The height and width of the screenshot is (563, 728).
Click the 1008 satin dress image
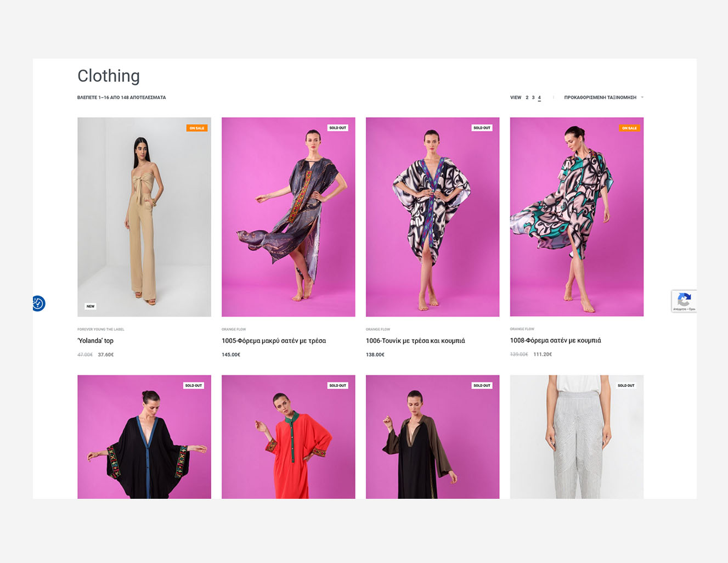tap(577, 217)
